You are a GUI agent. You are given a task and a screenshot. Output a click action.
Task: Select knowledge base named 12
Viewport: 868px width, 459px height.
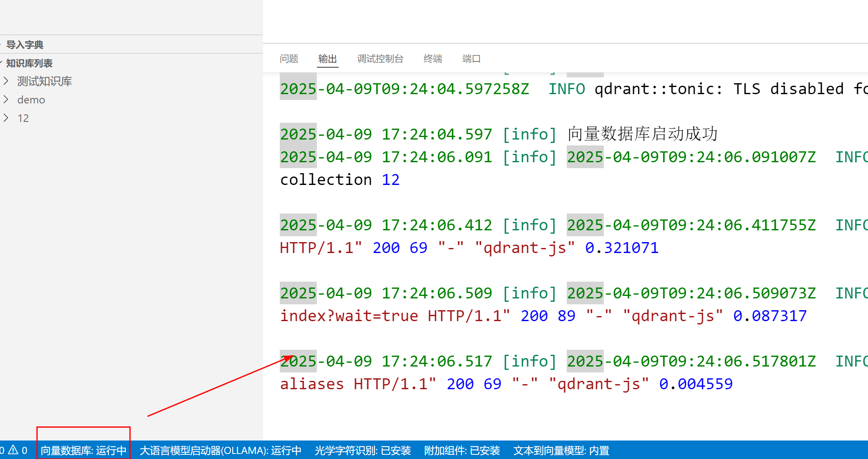pos(23,118)
